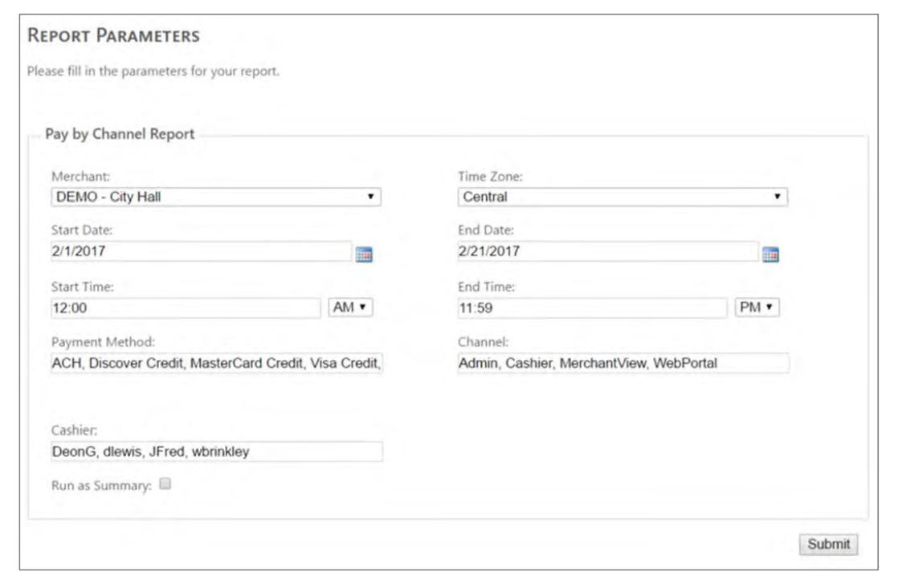Open the Time Zone dropdown set to Central

point(622,197)
